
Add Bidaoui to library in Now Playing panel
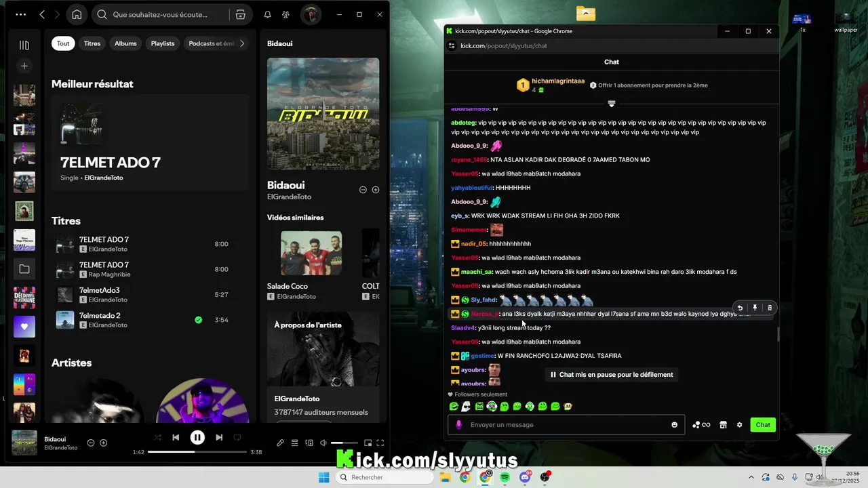[x=376, y=190]
